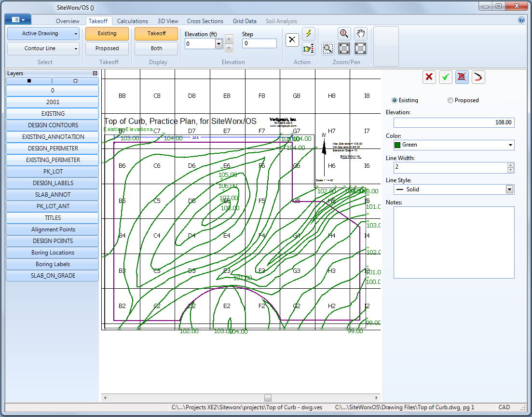Open the Line Style dropdown showing Solid
532x417 pixels.
coord(509,189)
